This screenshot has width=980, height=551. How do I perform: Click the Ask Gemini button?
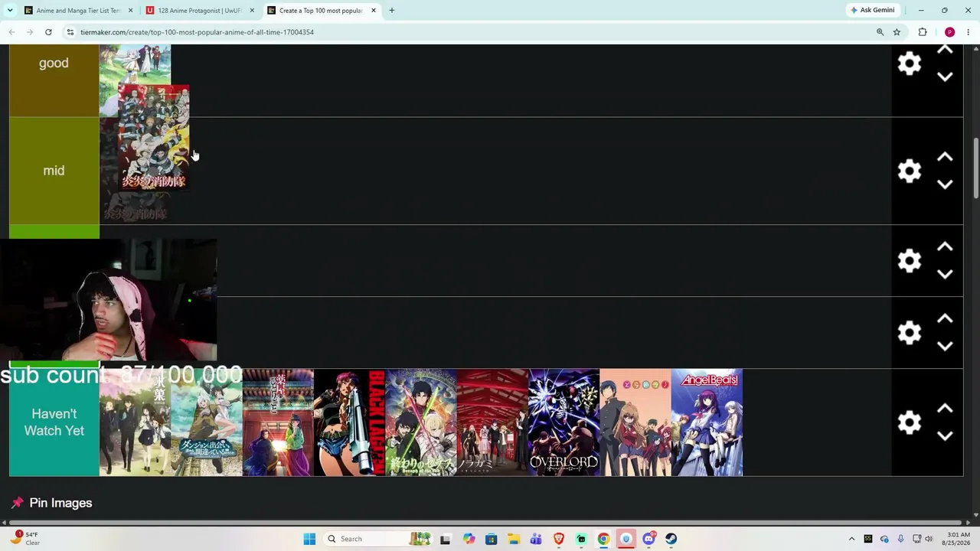[x=872, y=11]
